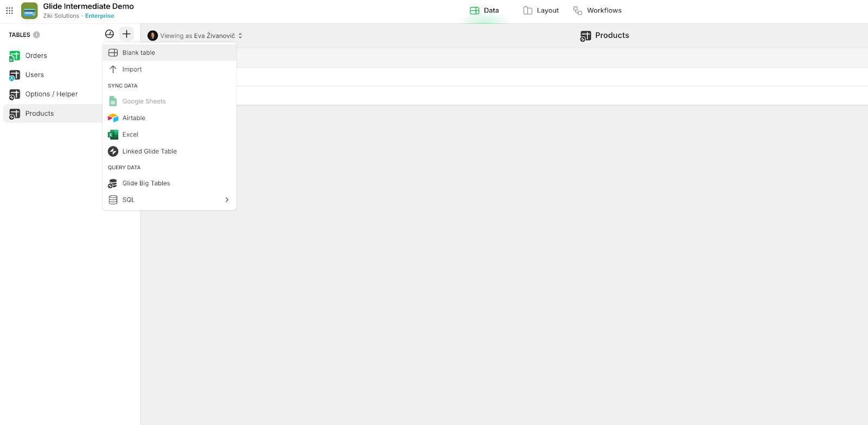This screenshot has width=868, height=425.
Task: Click the SQL database icon
Action: pyautogui.click(x=113, y=200)
